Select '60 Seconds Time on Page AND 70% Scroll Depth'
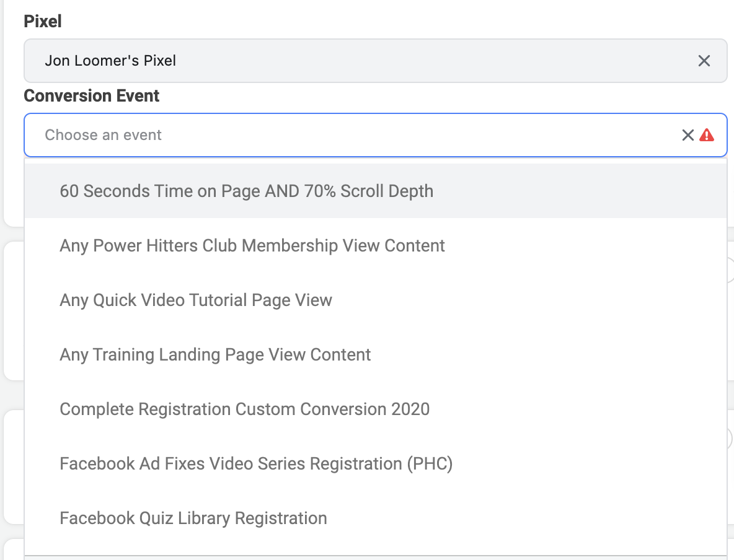734x560 pixels. [x=376, y=191]
